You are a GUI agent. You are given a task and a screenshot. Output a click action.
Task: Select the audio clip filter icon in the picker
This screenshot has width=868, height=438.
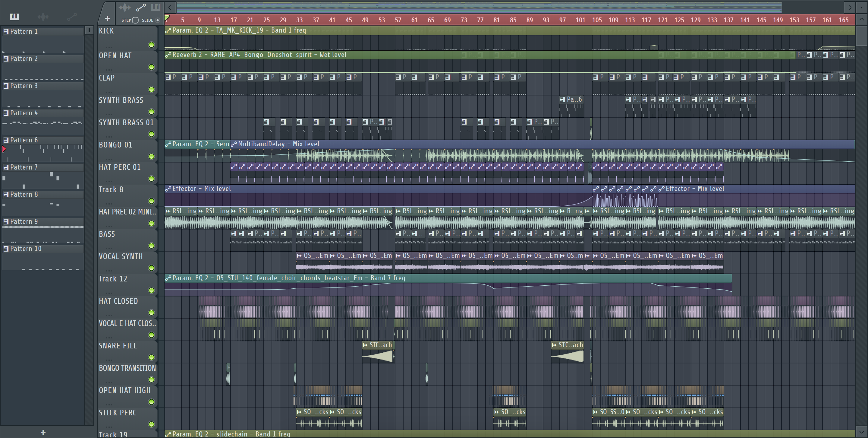point(43,17)
